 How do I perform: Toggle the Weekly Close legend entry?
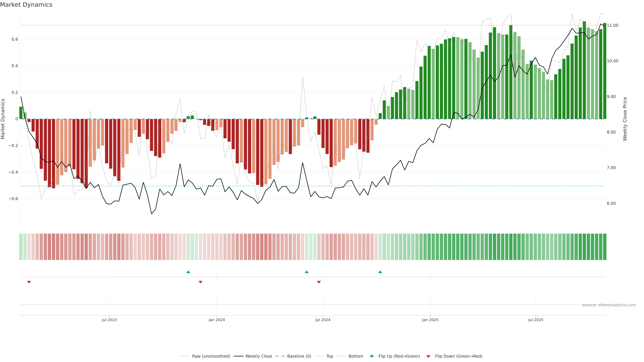click(x=258, y=356)
